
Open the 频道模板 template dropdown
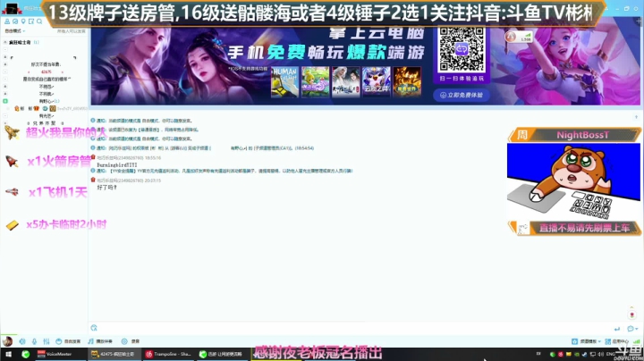tap(587, 341)
